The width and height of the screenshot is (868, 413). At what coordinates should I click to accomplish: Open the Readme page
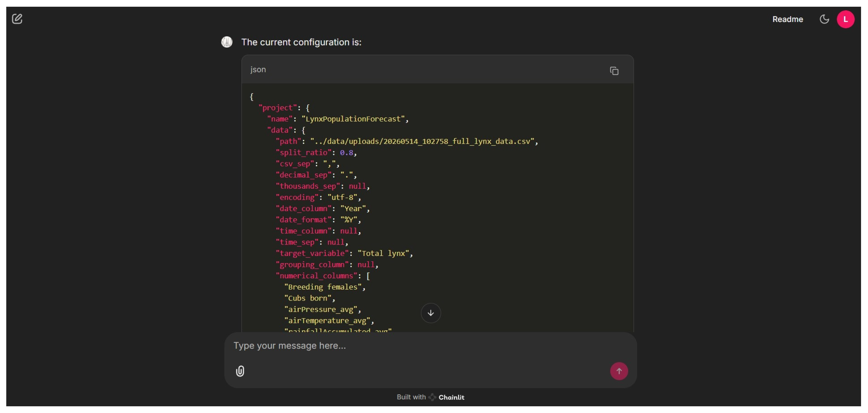(x=788, y=19)
